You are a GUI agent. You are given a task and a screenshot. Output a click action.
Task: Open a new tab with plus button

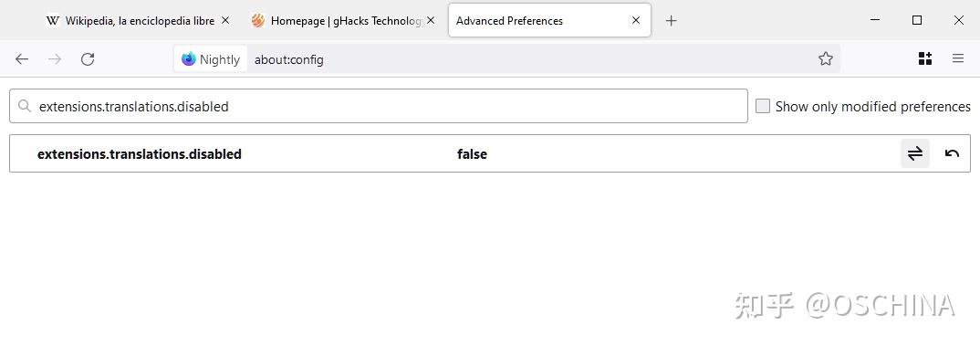(671, 21)
